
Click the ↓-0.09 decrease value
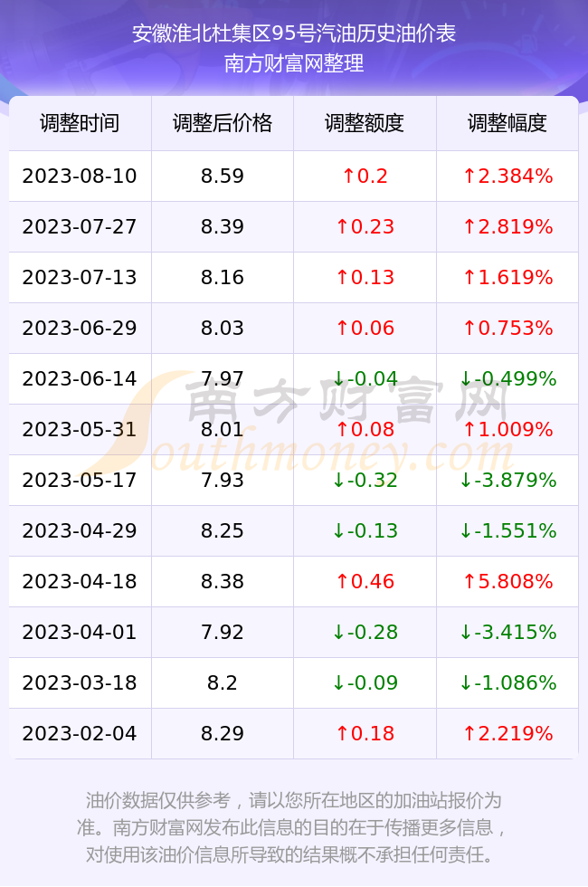(x=365, y=682)
